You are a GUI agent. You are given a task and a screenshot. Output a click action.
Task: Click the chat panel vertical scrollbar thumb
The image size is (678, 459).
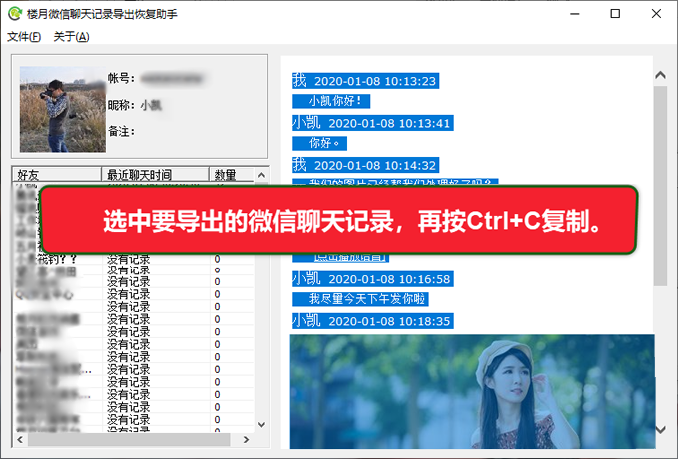tap(660, 186)
